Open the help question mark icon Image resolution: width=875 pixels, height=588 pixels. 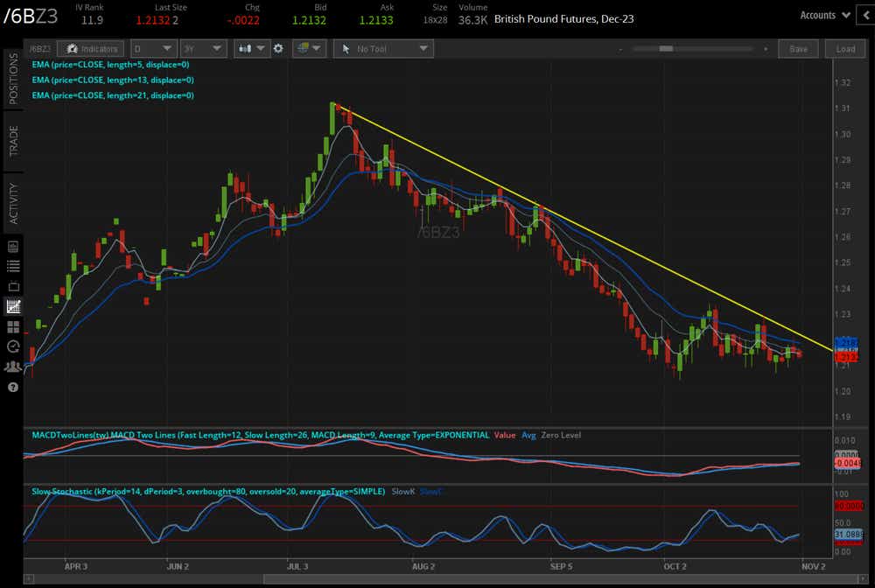[13, 387]
